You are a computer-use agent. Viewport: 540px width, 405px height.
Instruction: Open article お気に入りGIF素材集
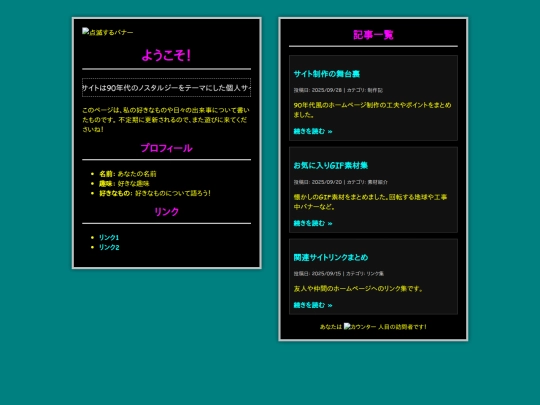tap(331, 165)
